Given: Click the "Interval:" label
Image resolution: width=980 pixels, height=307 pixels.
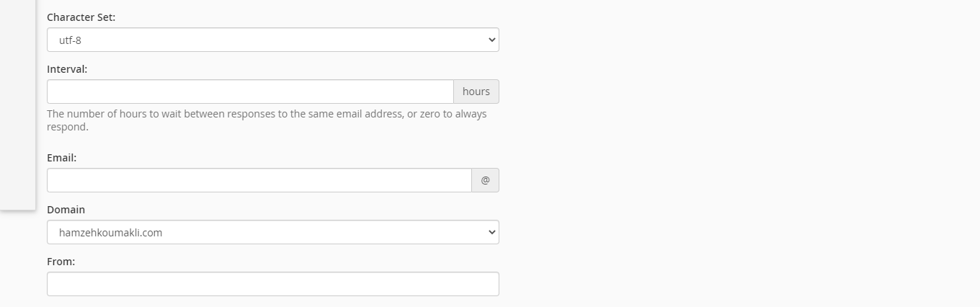Looking at the screenshot, I should pyautogui.click(x=67, y=69).
